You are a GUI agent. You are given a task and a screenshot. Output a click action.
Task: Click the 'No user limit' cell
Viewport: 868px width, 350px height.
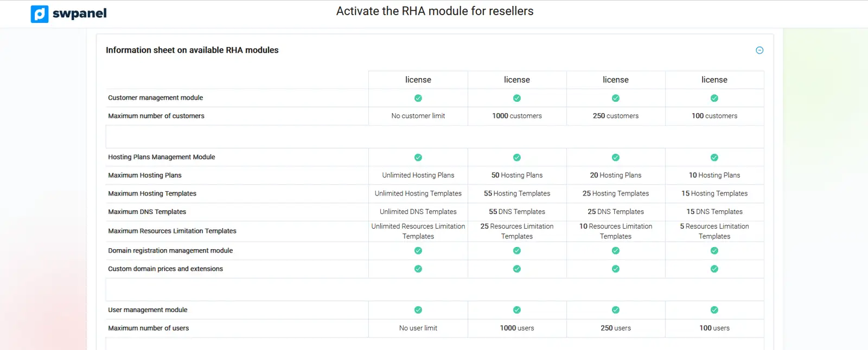(418, 328)
